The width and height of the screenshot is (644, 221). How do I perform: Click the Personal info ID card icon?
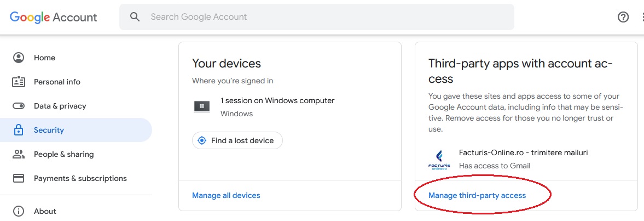pos(19,82)
